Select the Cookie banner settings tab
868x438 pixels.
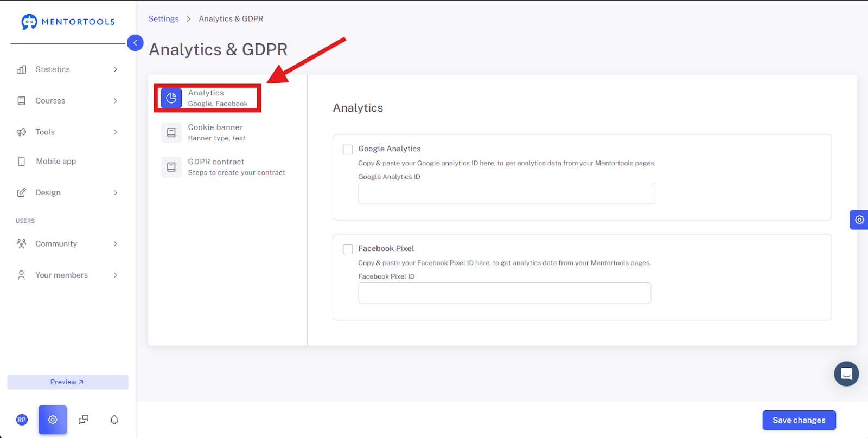tap(203, 133)
